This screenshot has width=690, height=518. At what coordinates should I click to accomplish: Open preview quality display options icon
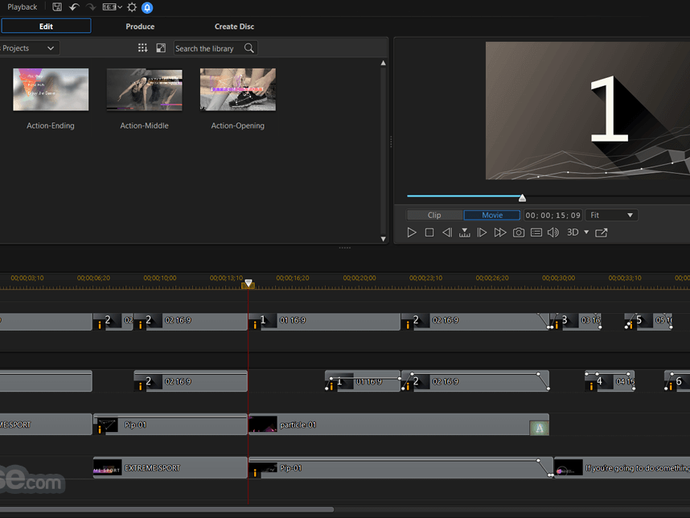[x=536, y=232]
